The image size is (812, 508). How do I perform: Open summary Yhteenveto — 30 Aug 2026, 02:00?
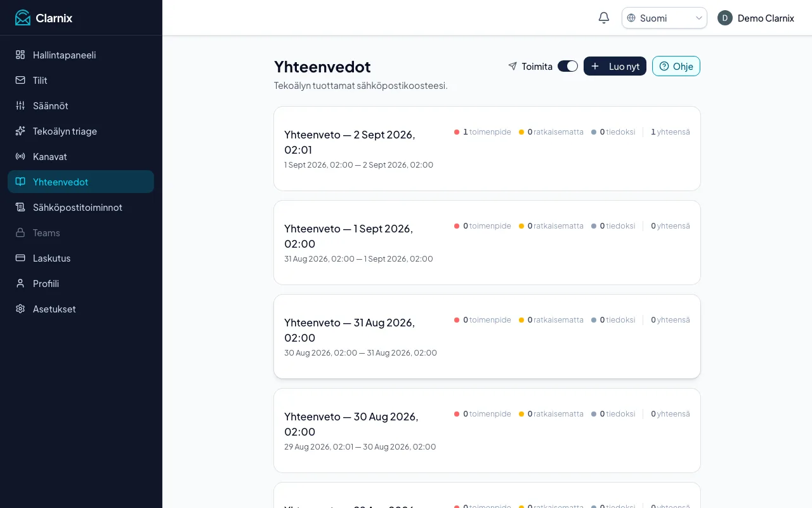coord(487,431)
